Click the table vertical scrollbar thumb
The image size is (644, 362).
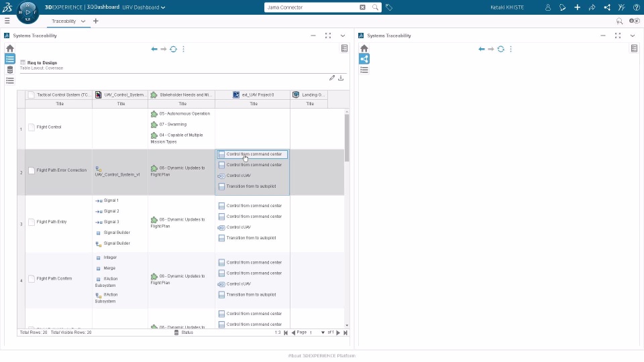click(347, 137)
